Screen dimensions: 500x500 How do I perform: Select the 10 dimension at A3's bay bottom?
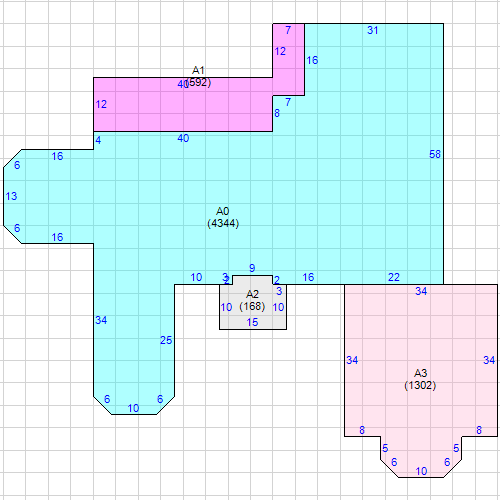pos(421,471)
